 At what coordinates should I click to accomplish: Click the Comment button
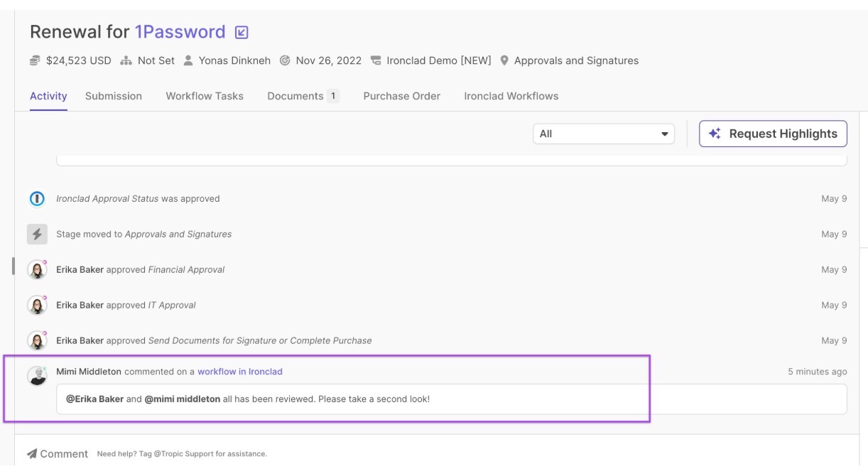58,453
